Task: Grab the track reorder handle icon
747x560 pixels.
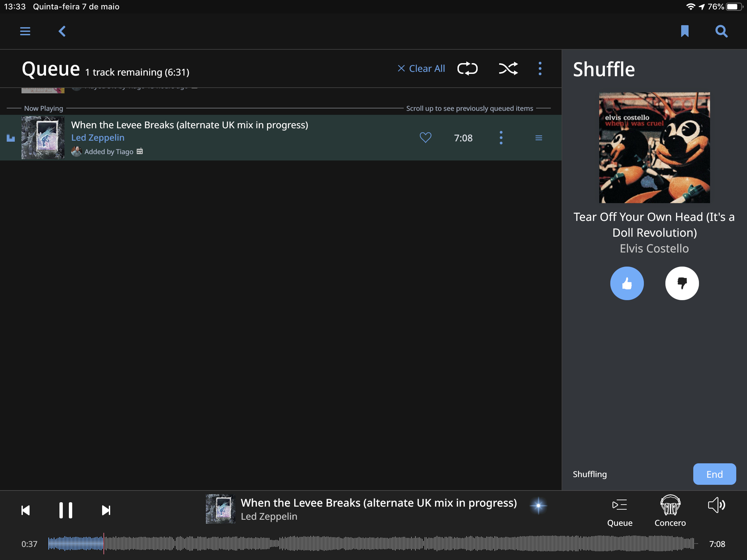Action: tap(539, 138)
